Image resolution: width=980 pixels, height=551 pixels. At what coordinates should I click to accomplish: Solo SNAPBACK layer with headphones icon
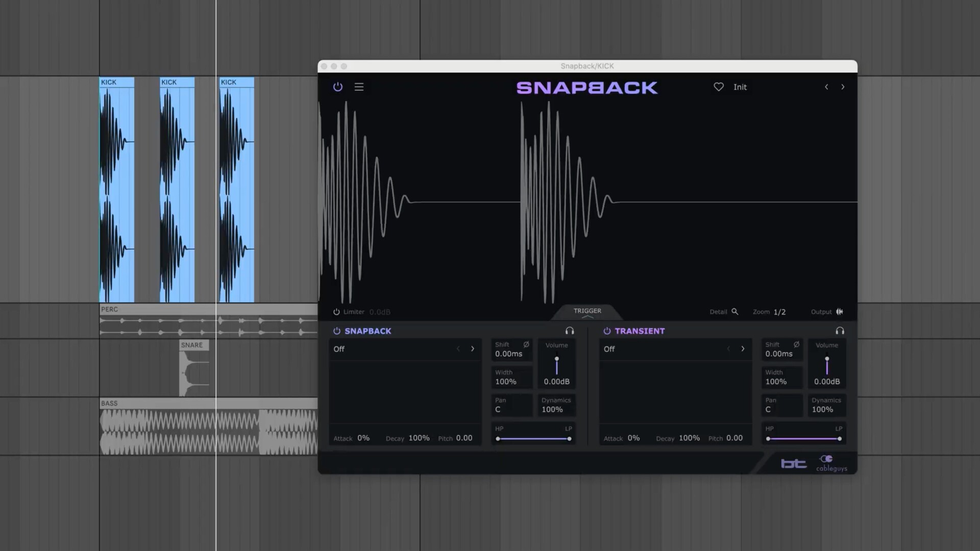click(x=570, y=331)
